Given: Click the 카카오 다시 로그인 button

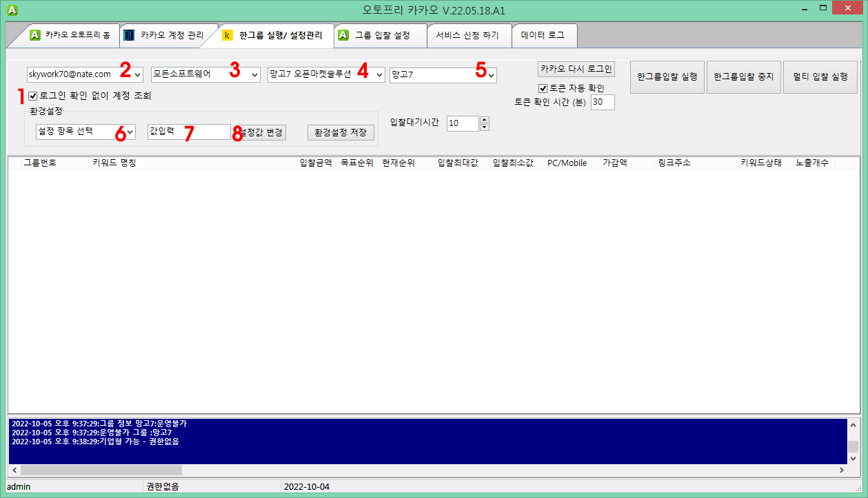Looking at the screenshot, I should [576, 69].
